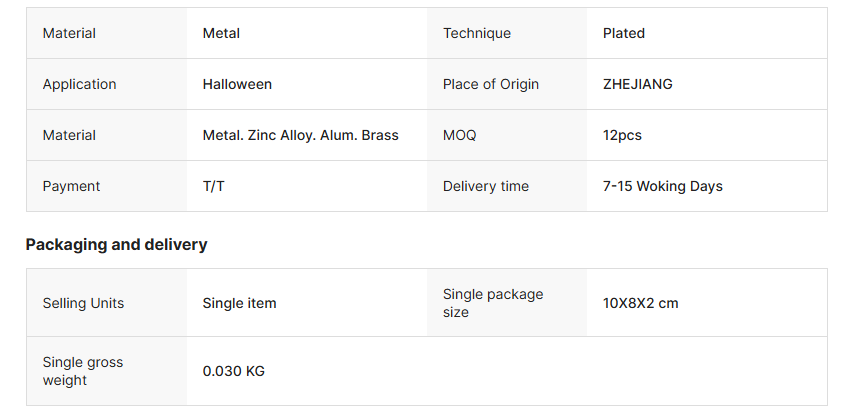Click the Place of Origin label
The width and height of the screenshot is (851, 419).
click(491, 84)
